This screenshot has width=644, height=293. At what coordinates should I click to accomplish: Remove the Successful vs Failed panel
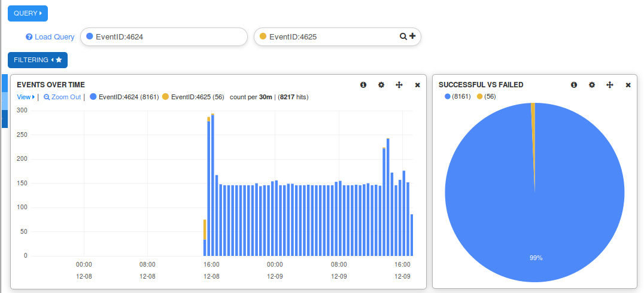point(628,85)
